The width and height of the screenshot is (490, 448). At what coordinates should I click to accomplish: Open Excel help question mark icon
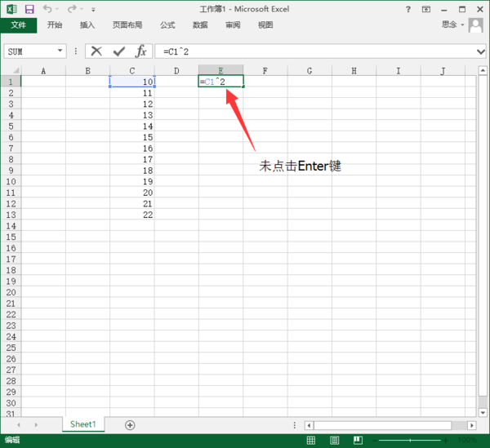coord(408,9)
